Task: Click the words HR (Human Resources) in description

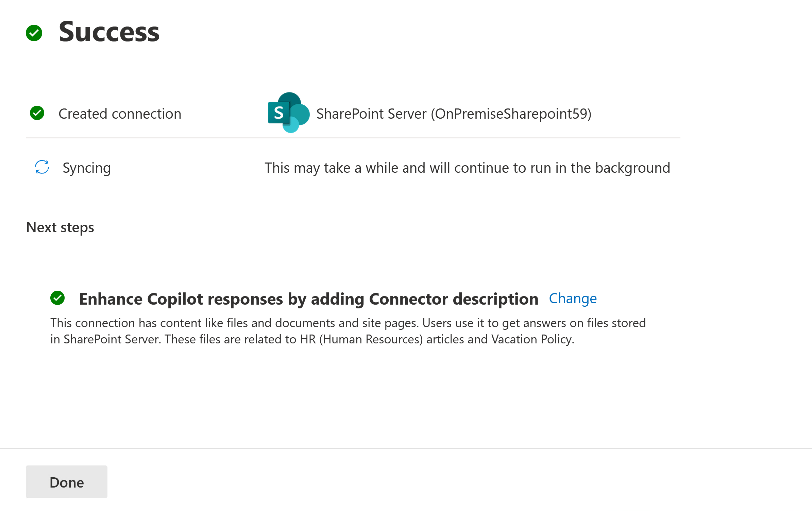Action: click(x=361, y=339)
